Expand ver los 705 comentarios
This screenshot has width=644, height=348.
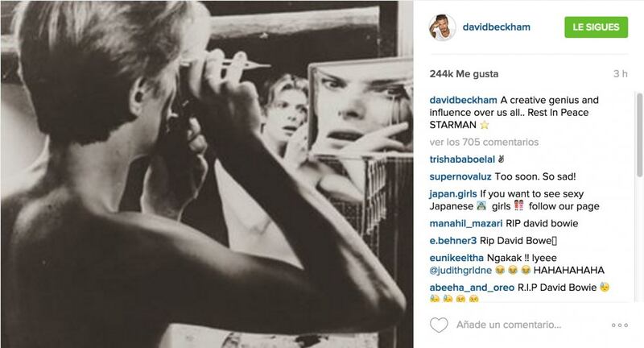484,142
